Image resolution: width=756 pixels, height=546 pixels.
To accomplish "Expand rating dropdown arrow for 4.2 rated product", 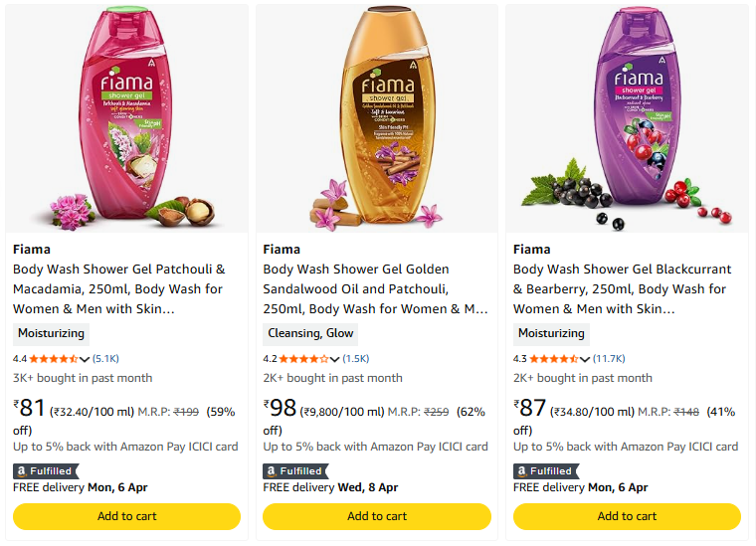I will coord(335,359).
